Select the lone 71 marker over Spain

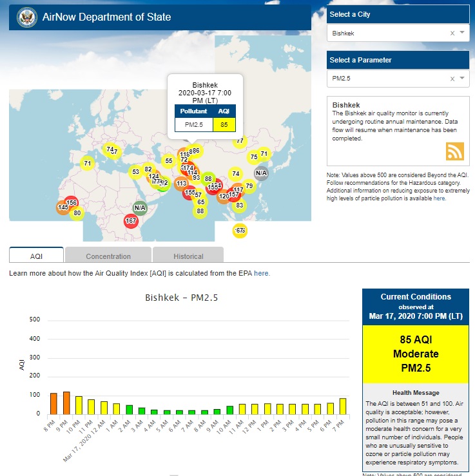point(87,164)
